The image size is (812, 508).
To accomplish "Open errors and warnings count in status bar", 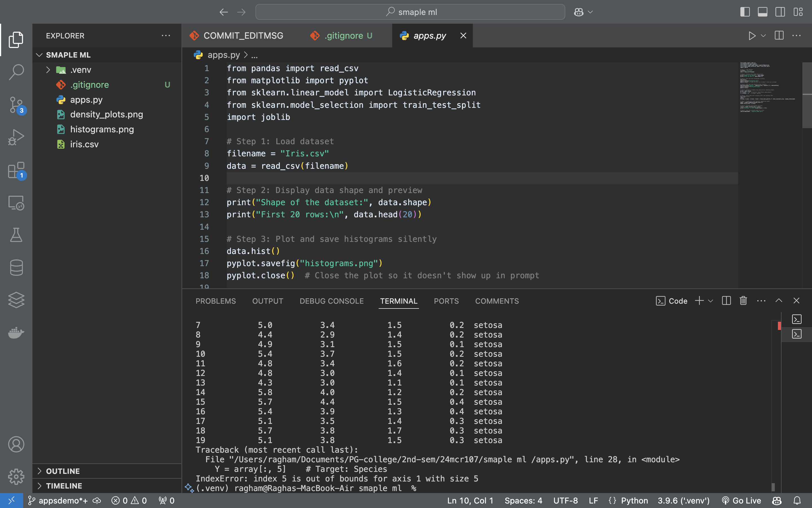I will 129,501.
